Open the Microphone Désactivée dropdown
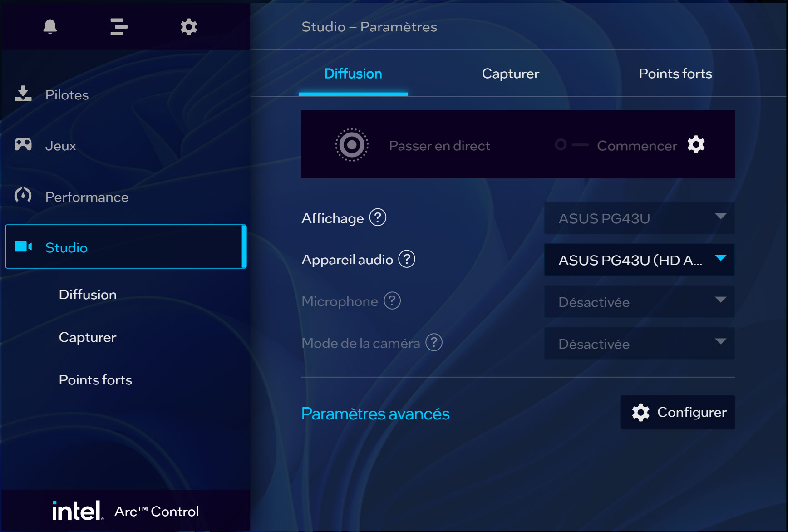788x532 pixels. pos(639,301)
